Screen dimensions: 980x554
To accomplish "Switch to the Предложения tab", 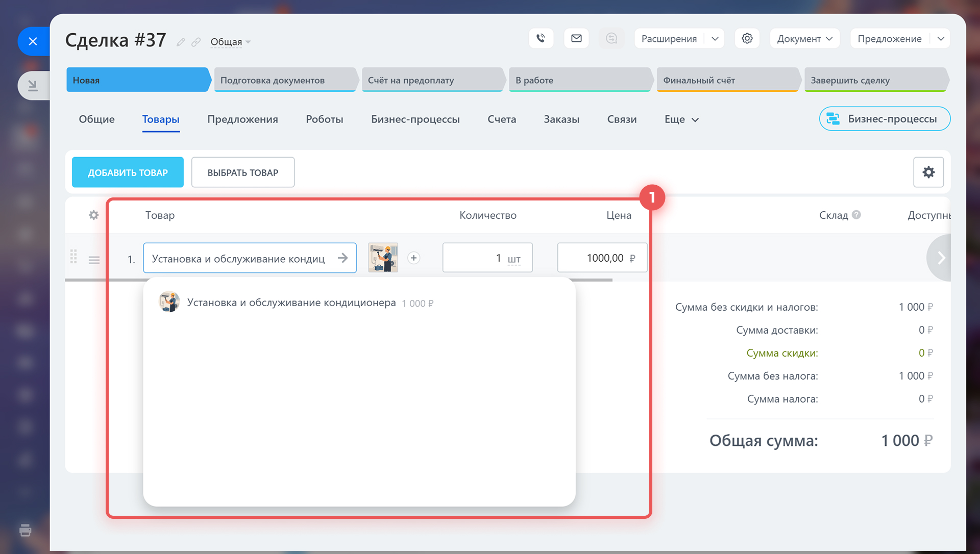I will 242,119.
